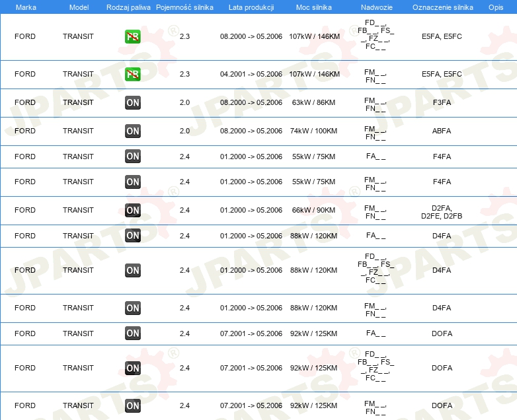This screenshot has width=517, height=420.
Task: Click the FORD cell in the D2FA row
Action: click(25, 210)
